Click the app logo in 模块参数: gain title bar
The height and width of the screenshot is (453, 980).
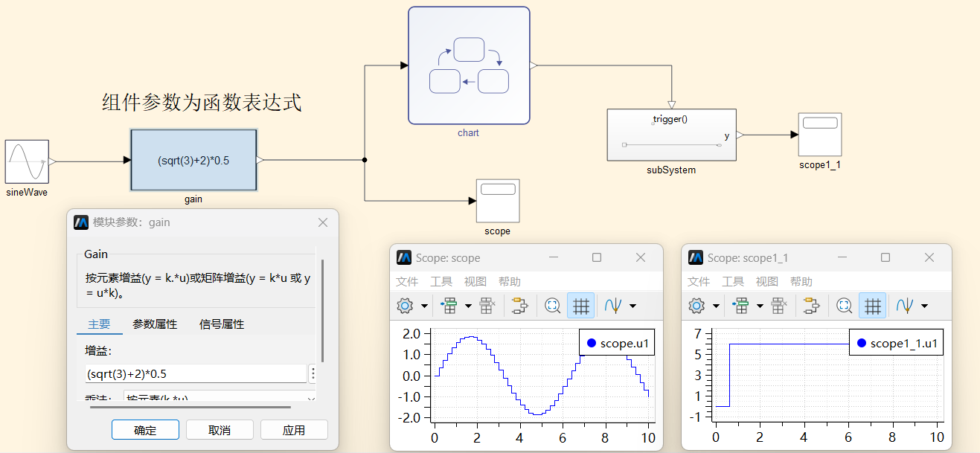pyautogui.click(x=81, y=222)
